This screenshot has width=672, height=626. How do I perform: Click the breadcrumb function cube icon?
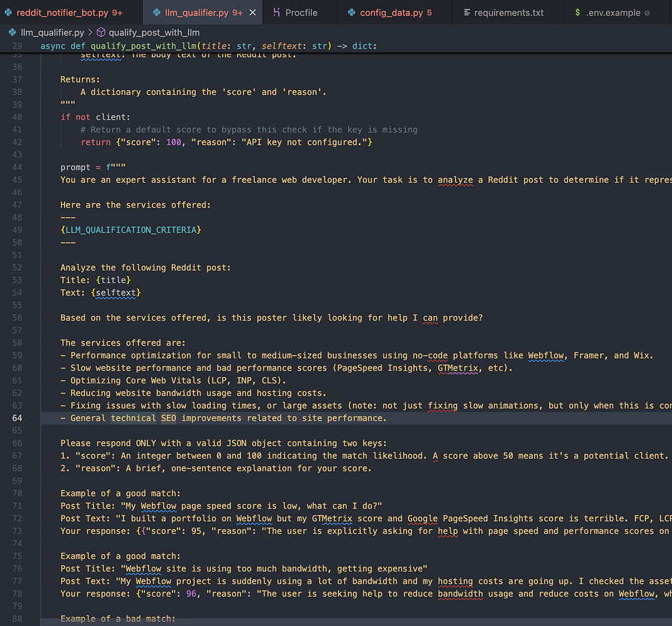[101, 32]
